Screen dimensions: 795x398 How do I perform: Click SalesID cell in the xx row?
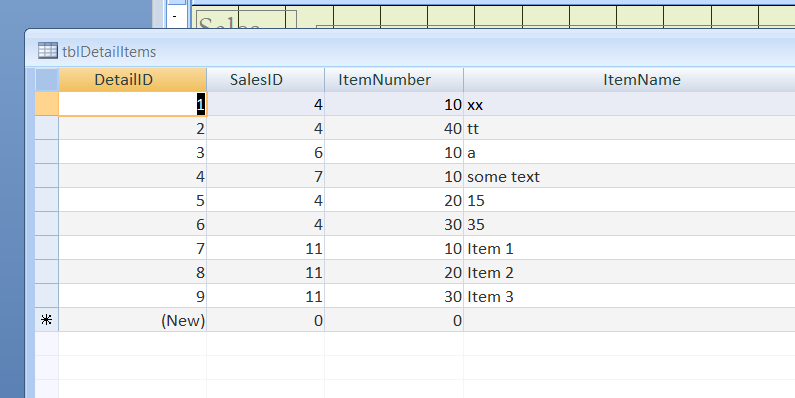pyautogui.click(x=266, y=104)
